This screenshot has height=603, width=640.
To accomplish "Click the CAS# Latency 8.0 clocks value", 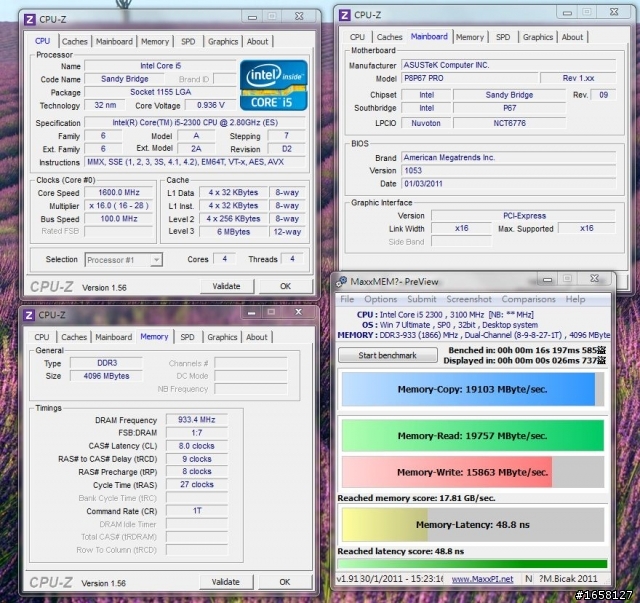I will pos(196,446).
